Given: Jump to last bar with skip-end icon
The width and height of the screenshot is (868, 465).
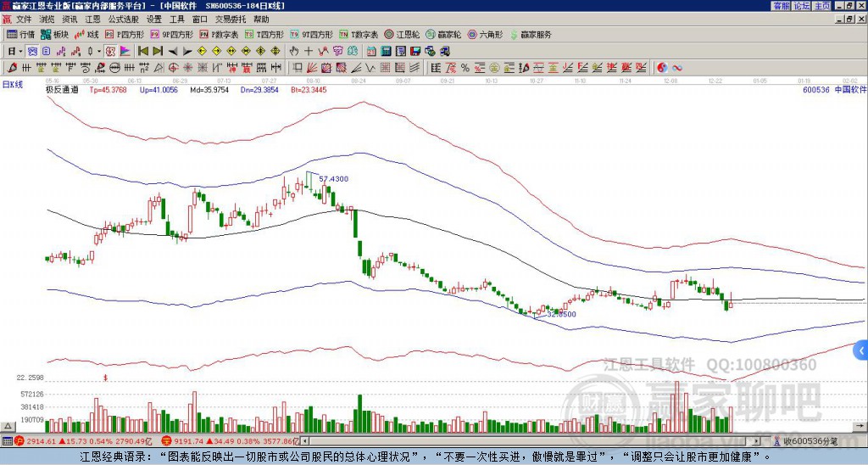Looking at the screenshot, I should 158,52.
